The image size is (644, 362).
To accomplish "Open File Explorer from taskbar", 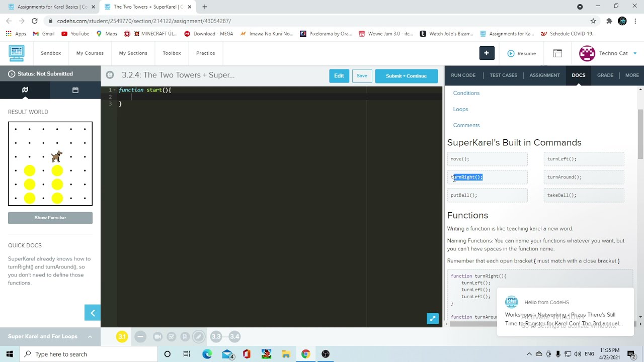I will (x=286, y=354).
